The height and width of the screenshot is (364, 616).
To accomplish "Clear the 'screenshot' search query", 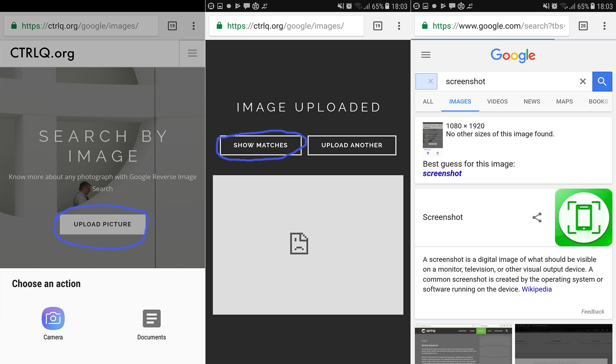I will point(583,81).
